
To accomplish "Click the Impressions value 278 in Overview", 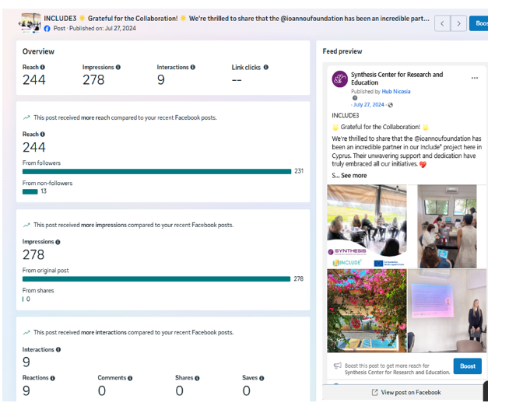I will (x=93, y=80).
